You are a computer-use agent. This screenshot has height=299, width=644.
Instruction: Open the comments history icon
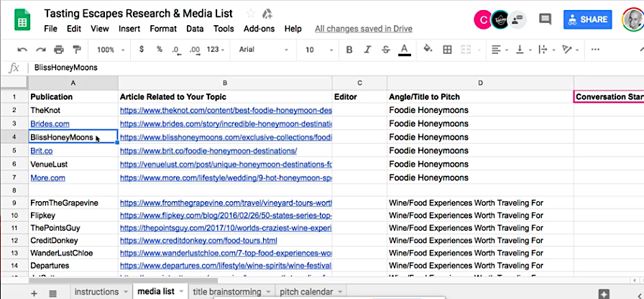click(x=545, y=20)
